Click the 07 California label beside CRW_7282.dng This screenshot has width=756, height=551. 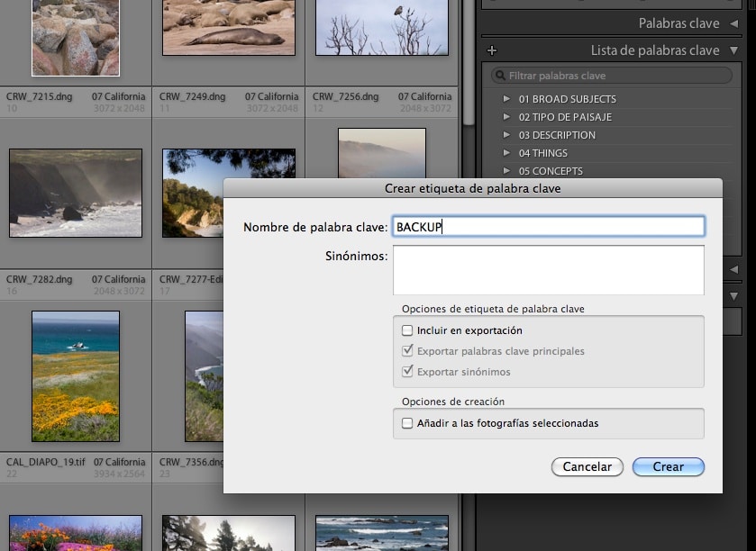click(x=119, y=279)
